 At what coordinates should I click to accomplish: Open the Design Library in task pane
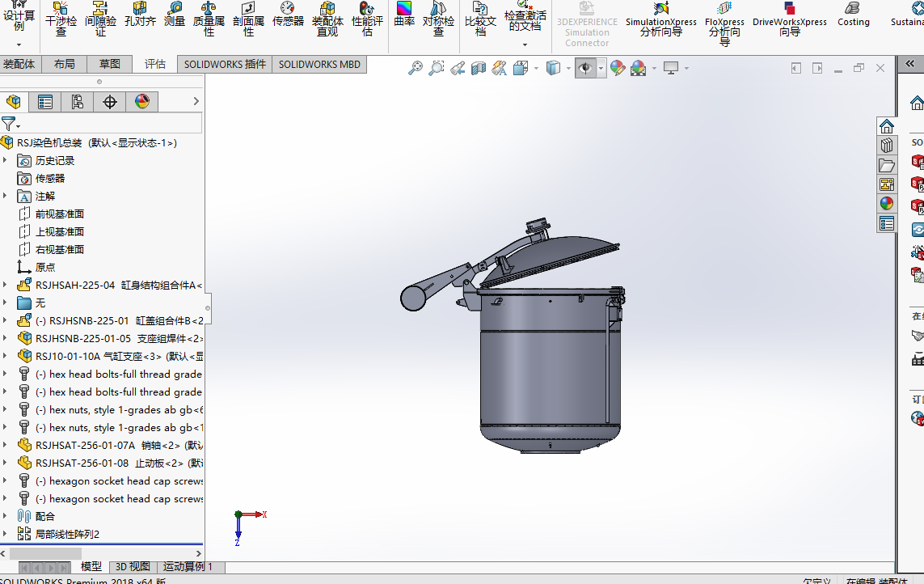(886, 145)
